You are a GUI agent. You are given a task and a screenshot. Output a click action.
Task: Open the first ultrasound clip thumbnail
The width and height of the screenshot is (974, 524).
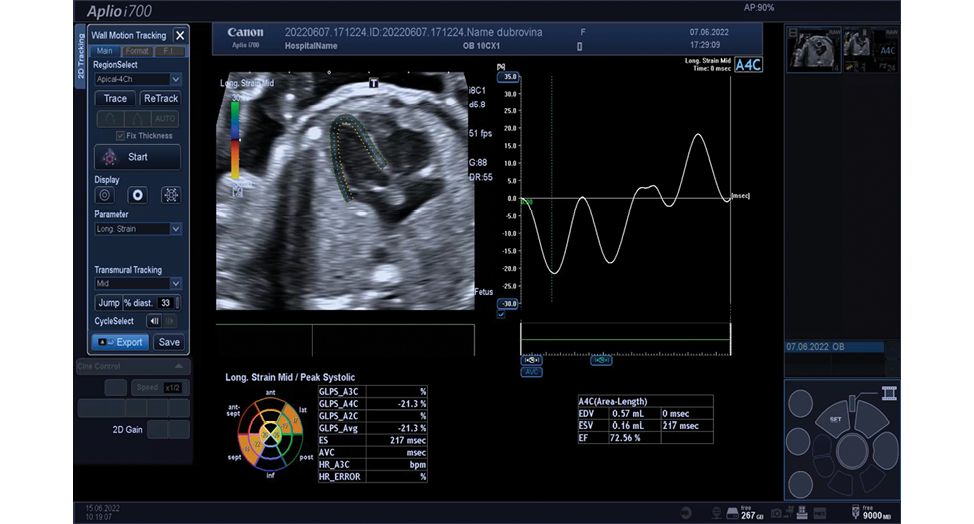814,50
